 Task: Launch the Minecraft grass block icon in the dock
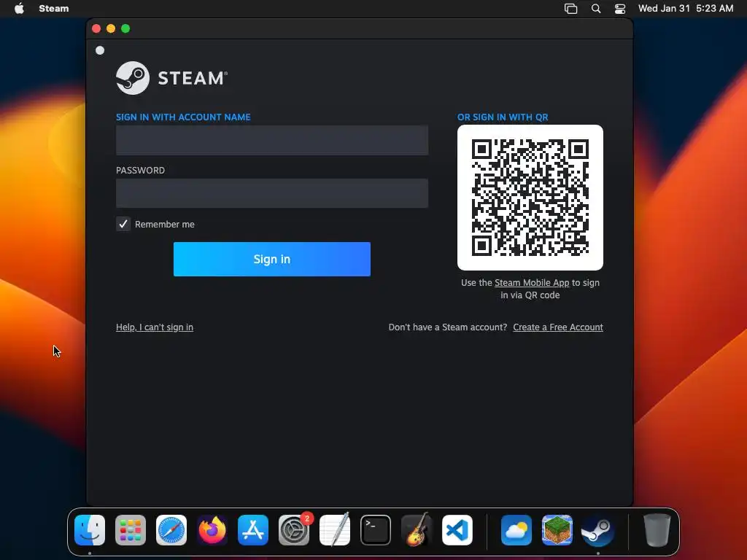[x=557, y=530]
